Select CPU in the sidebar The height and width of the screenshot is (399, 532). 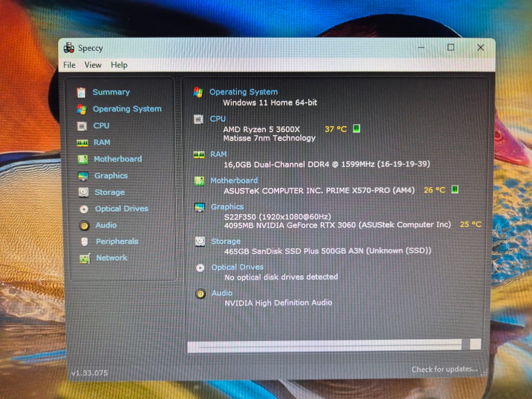pos(101,126)
